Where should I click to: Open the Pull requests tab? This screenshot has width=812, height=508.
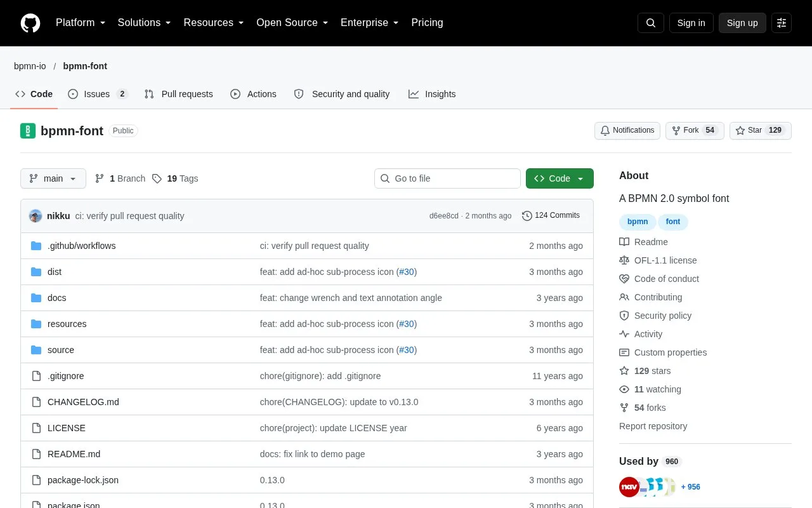(179, 94)
